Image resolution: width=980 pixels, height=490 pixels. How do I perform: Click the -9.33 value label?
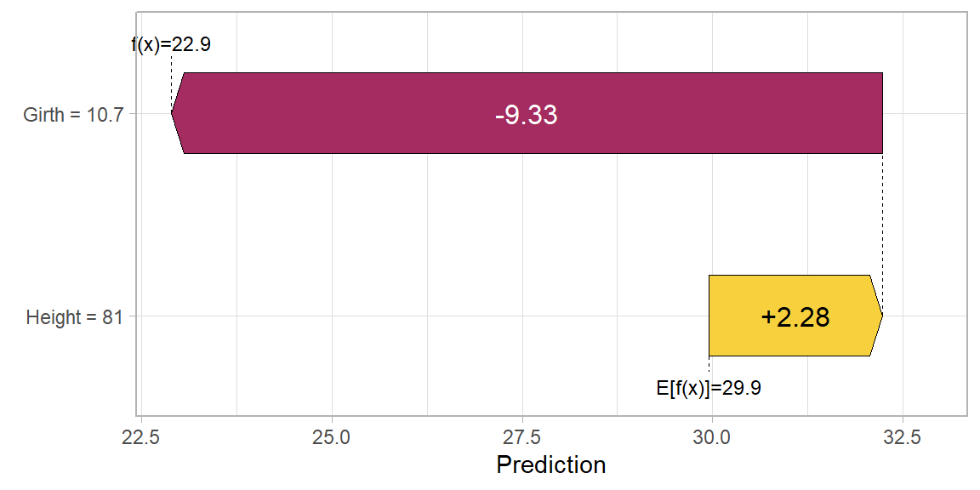pyautogui.click(x=526, y=115)
